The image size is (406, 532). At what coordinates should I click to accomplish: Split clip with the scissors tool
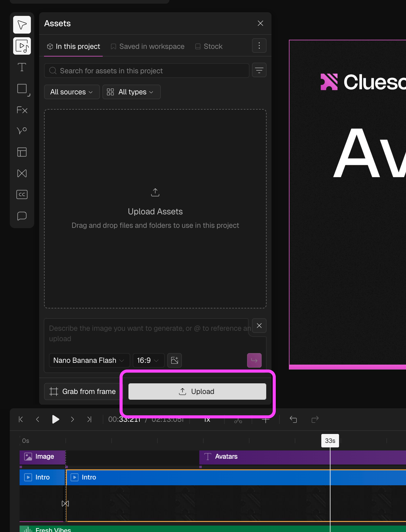[x=238, y=420]
